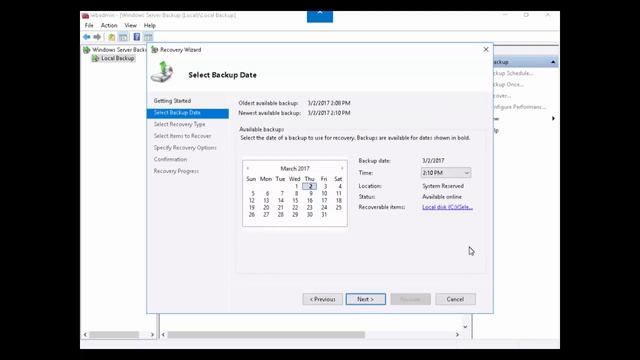Click Backup Once... in the Actions pane
The width and height of the screenshot is (640, 360).
(508, 84)
